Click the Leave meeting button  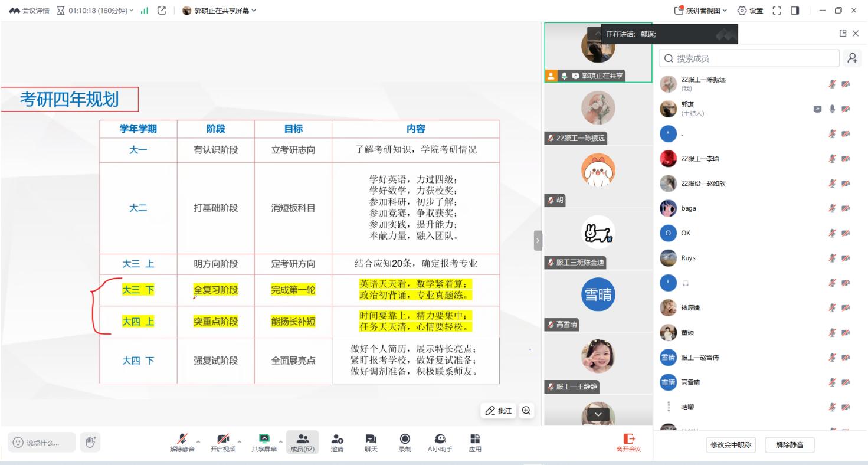tap(628, 442)
